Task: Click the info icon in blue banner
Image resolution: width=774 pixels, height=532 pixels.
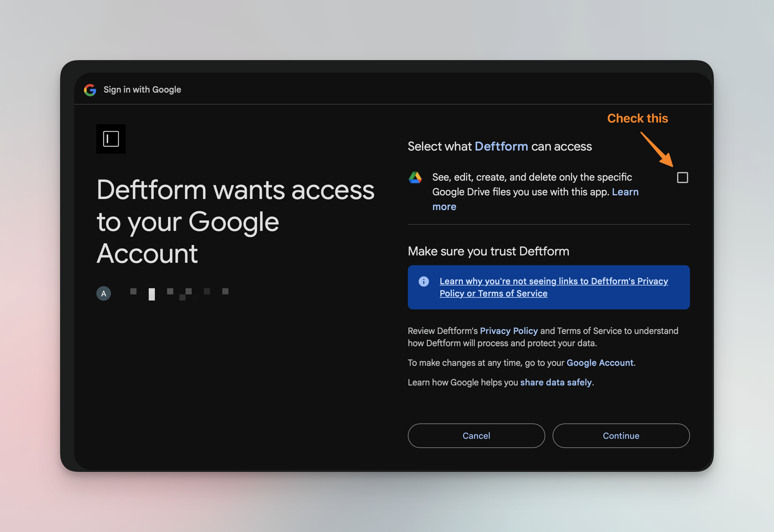Action: 424,281
